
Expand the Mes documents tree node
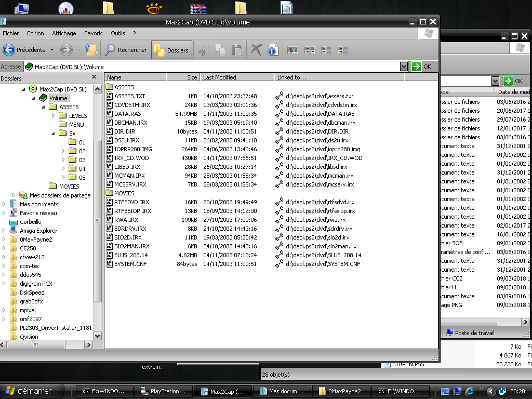pos(4,204)
